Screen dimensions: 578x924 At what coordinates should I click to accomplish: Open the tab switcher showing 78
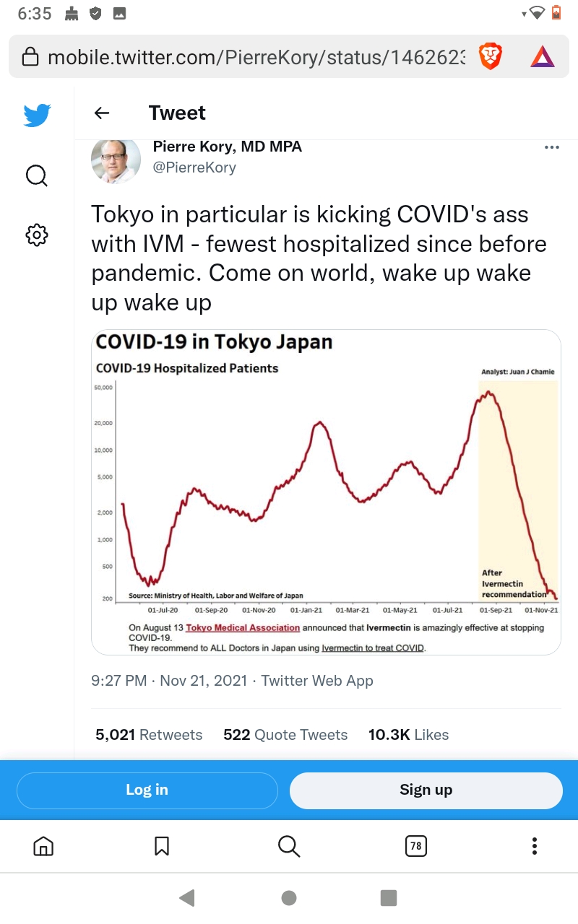(415, 846)
